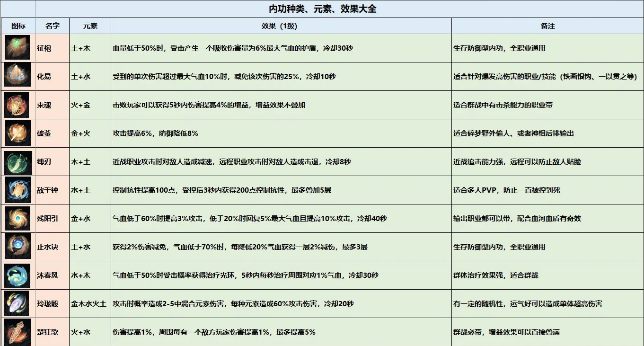Image resolution: width=644 pixels, height=346 pixels.
Task: Select the table title 内功种类、元素、效果大全
Action: (322, 9)
